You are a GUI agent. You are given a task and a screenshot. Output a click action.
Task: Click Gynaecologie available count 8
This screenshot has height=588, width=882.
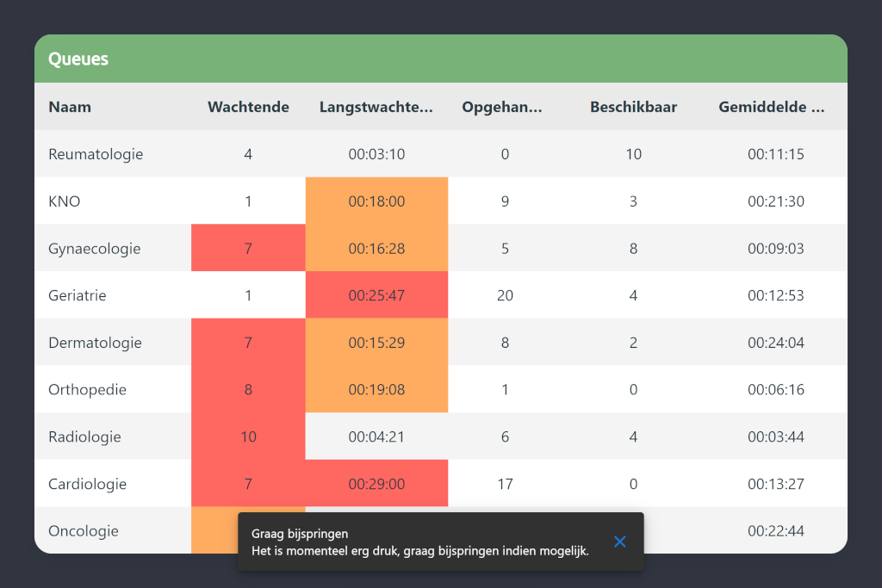pyautogui.click(x=633, y=249)
